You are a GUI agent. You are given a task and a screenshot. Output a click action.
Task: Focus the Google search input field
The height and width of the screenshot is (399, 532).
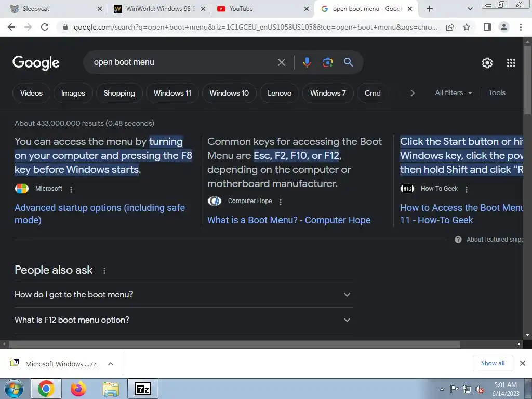[183, 62]
